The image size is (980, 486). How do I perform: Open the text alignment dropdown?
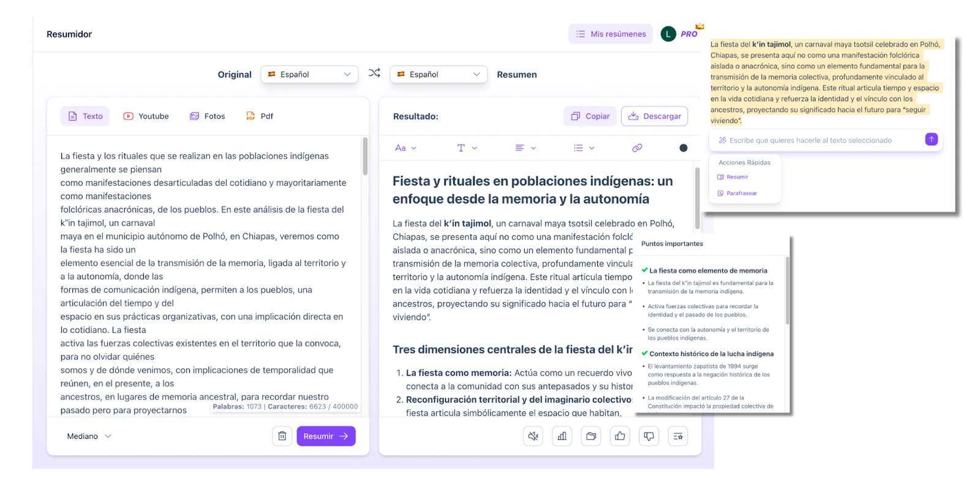[526, 148]
